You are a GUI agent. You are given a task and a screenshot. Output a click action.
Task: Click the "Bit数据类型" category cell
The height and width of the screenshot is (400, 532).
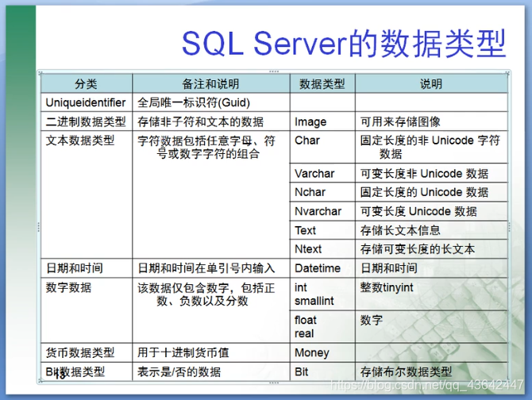point(87,371)
